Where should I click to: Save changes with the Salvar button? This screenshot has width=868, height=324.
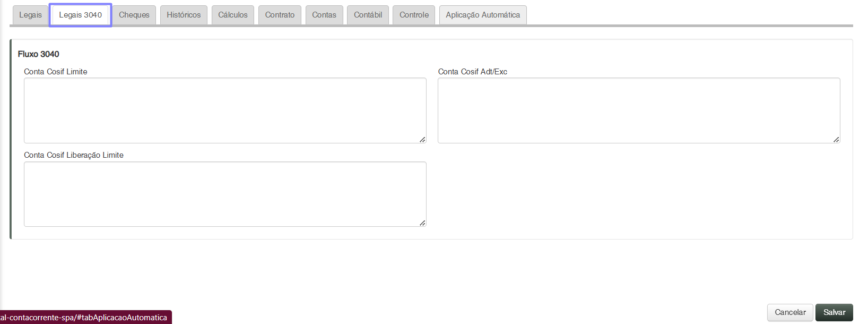pyautogui.click(x=834, y=312)
